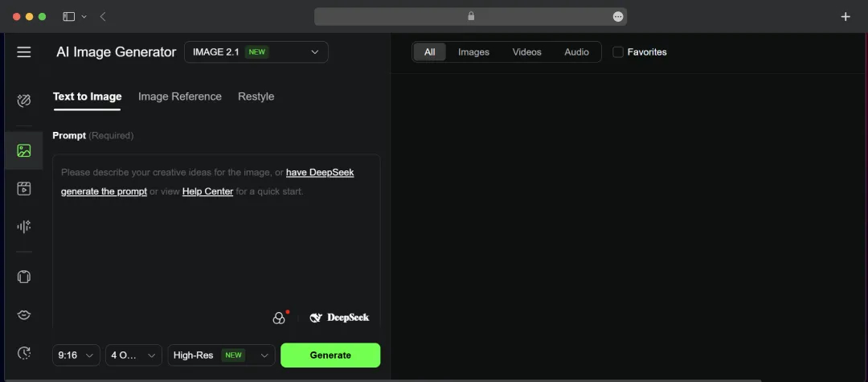This screenshot has height=382, width=868.
Task: Open the IMAGE 2.1 model dropdown
Action: [x=256, y=52]
